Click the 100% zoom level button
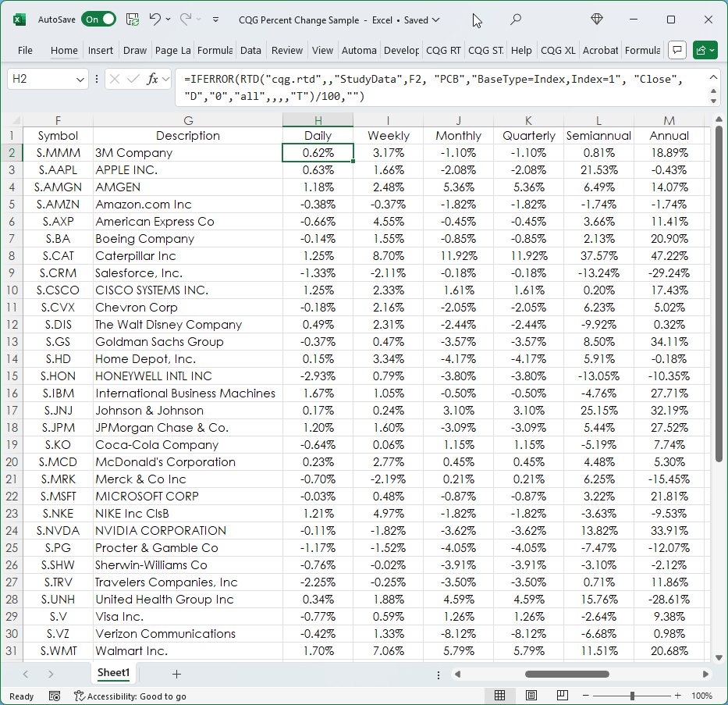 coord(701,696)
